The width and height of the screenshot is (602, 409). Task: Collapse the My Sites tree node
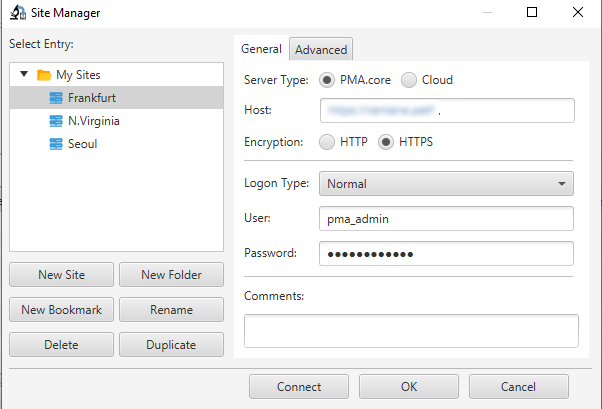pos(24,75)
